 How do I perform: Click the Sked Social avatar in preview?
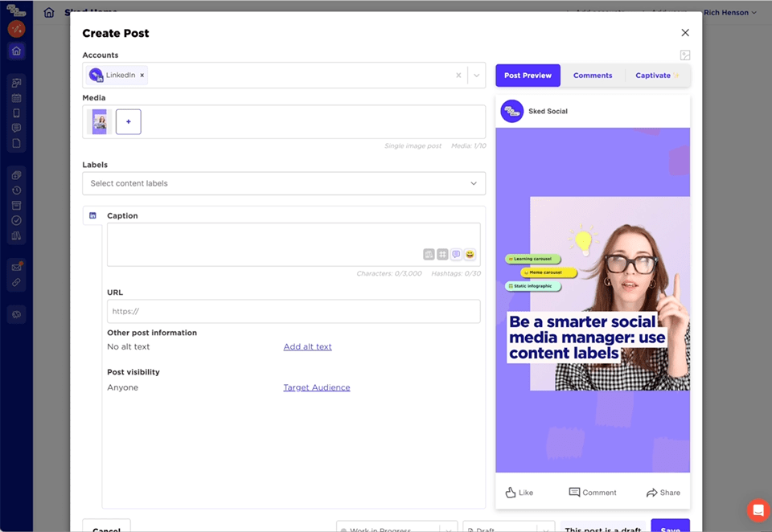tap(512, 111)
